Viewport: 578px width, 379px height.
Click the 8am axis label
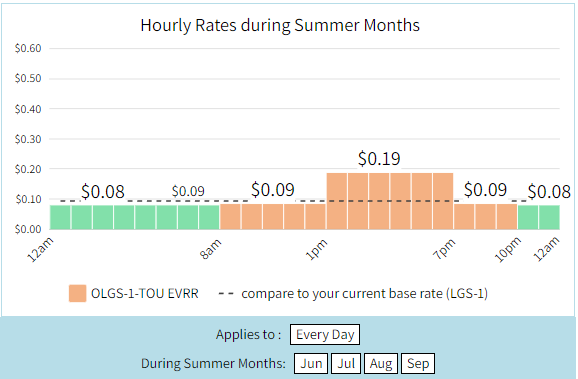click(x=210, y=250)
